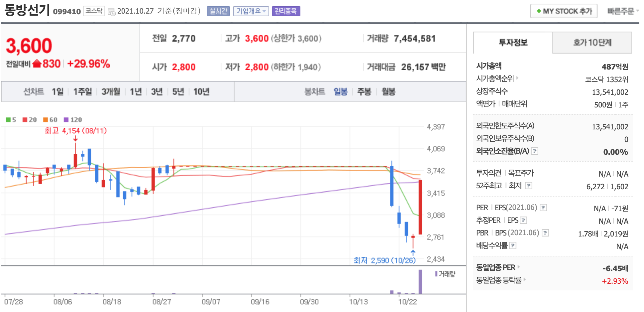Click help icon next to 배당수익률
This screenshot has height=312, width=644.
(x=513, y=245)
